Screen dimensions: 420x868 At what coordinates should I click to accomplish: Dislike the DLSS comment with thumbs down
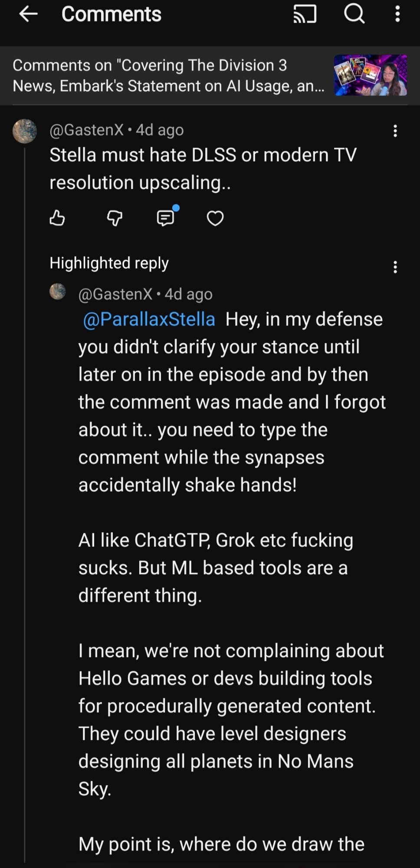[115, 218]
